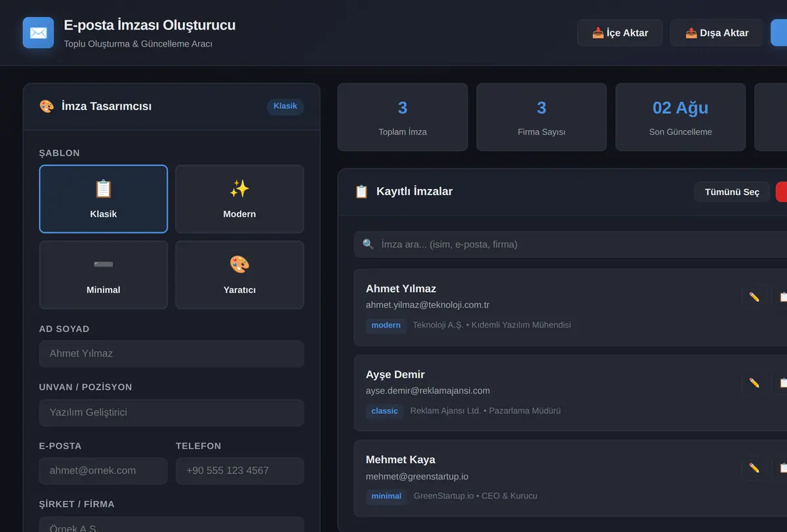Click the Son Güncelleme stat card
This screenshot has width=787, height=532.
click(x=681, y=117)
